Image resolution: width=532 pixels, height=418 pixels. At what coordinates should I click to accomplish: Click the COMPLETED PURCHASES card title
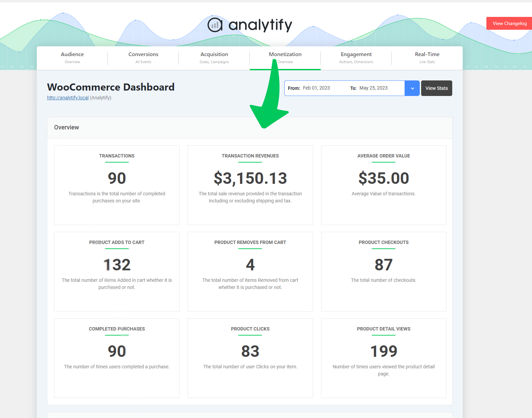[117, 329]
